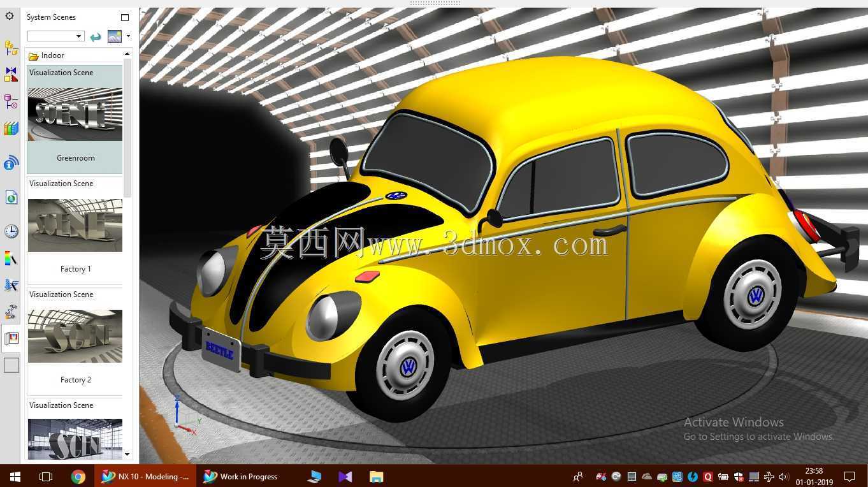This screenshot has width=868, height=487.
Task: Open the Constraint Navigator tab icon
Action: click(x=11, y=75)
